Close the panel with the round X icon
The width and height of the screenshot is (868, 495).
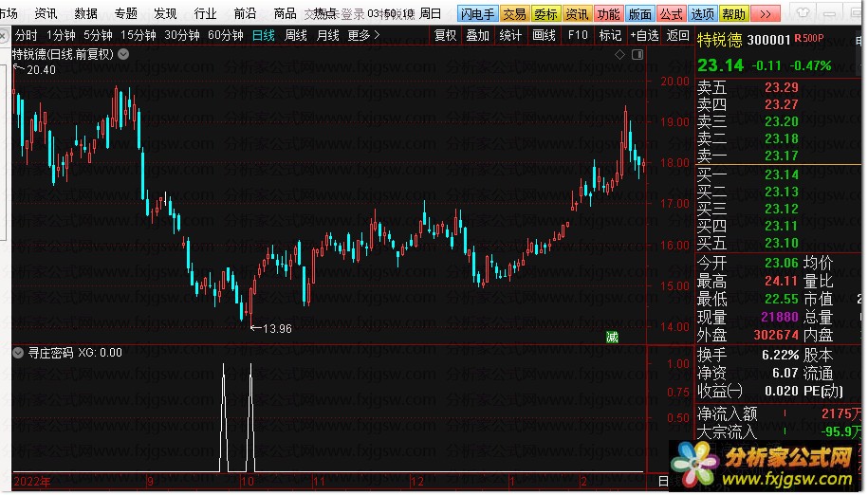pyautogui.click(x=3, y=36)
